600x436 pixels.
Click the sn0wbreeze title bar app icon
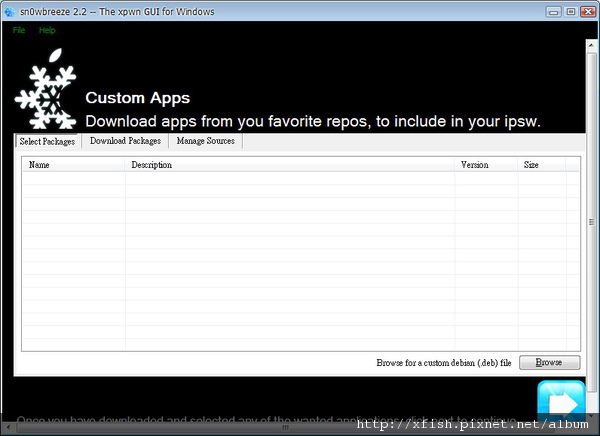point(9,12)
